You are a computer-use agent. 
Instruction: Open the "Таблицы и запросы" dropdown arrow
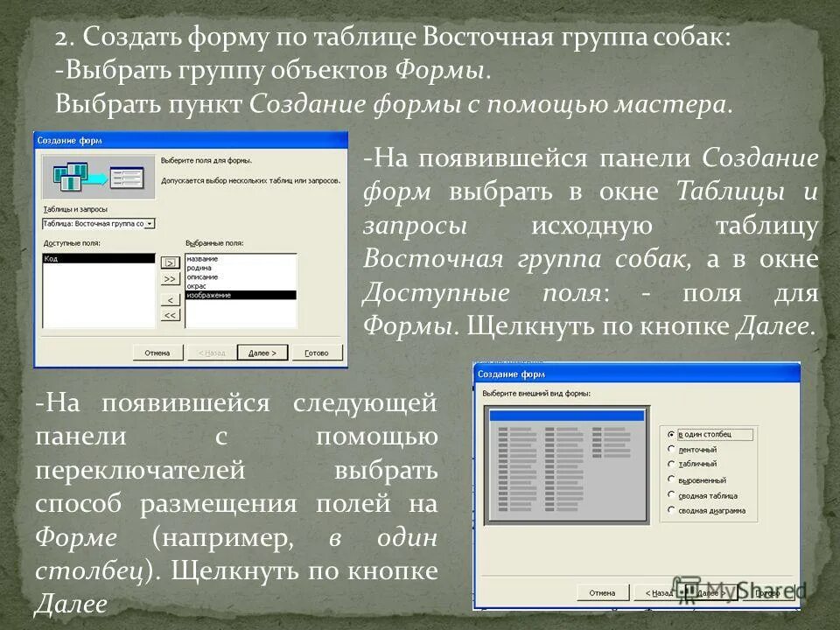[x=149, y=224]
